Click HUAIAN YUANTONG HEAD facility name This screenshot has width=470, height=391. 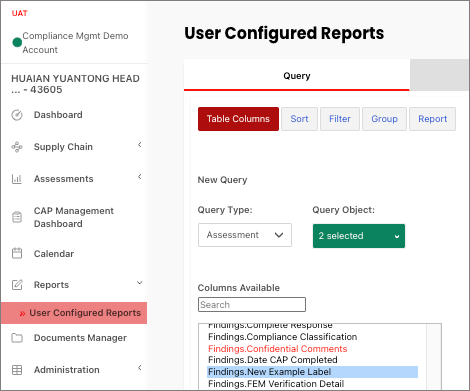75,84
